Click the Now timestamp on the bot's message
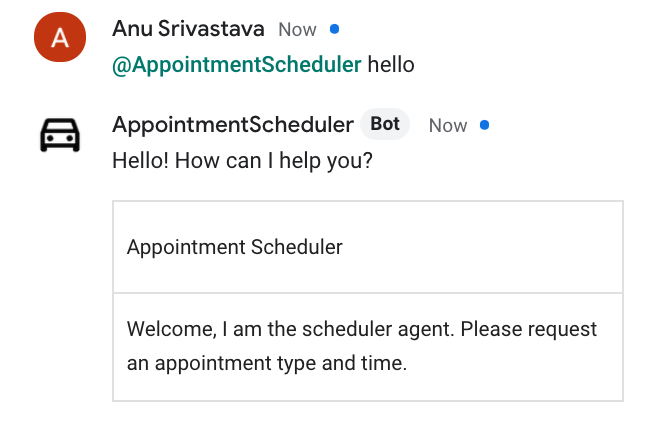The width and height of the screenshot is (664, 428). click(447, 126)
